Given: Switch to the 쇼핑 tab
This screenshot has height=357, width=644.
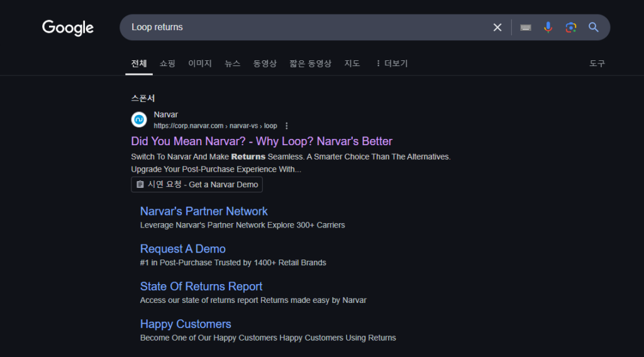Looking at the screenshot, I should coord(167,63).
